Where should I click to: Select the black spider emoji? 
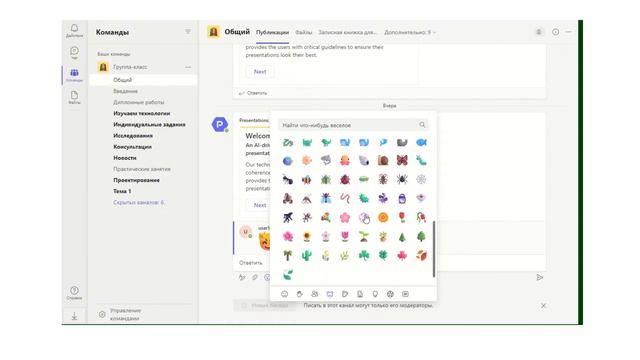(x=402, y=179)
